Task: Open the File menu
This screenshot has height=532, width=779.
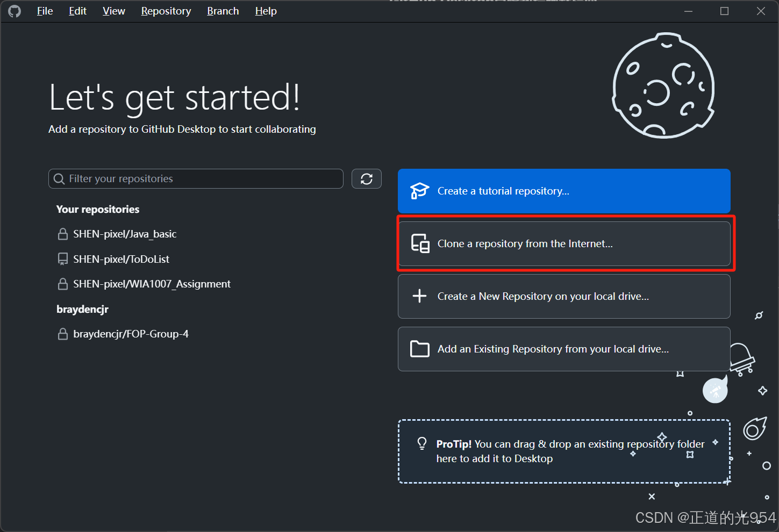Action: 45,11
